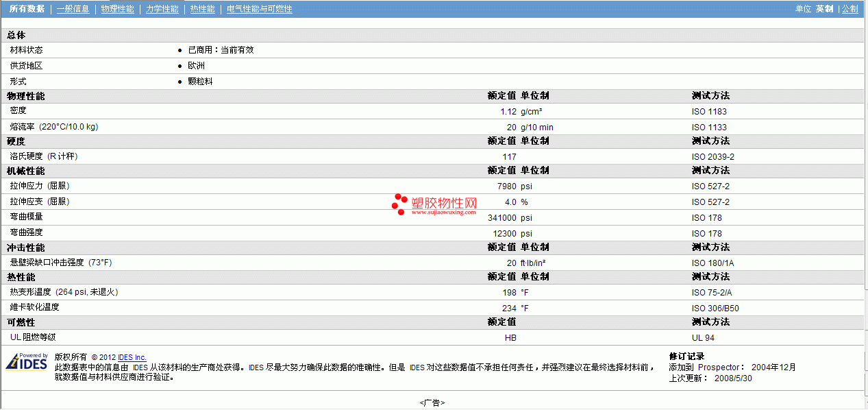Click the <广告> label at bottom
The image size is (868, 410).
click(432, 402)
